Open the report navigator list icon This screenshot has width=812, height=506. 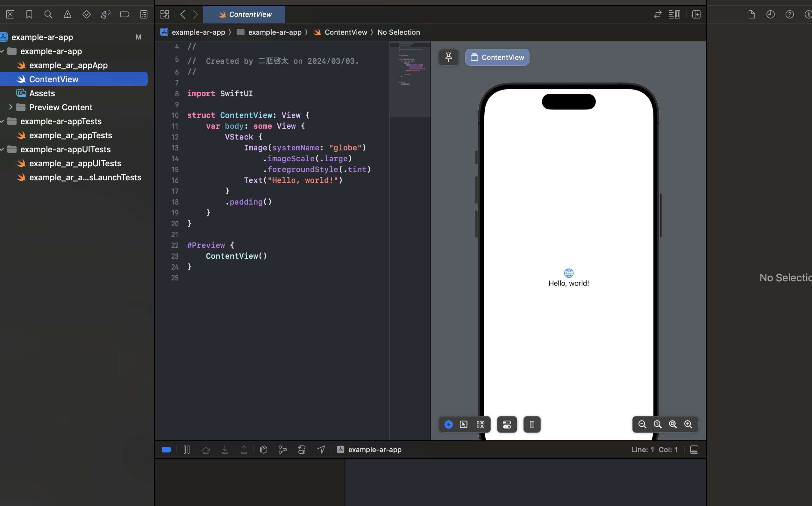pyautogui.click(x=144, y=14)
